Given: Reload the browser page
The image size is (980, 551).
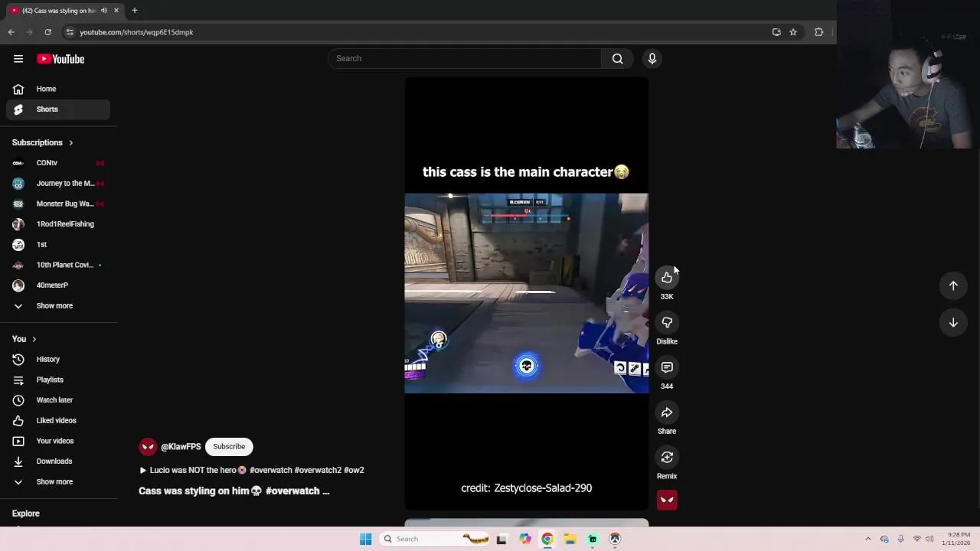Looking at the screenshot, I should 47,32.
